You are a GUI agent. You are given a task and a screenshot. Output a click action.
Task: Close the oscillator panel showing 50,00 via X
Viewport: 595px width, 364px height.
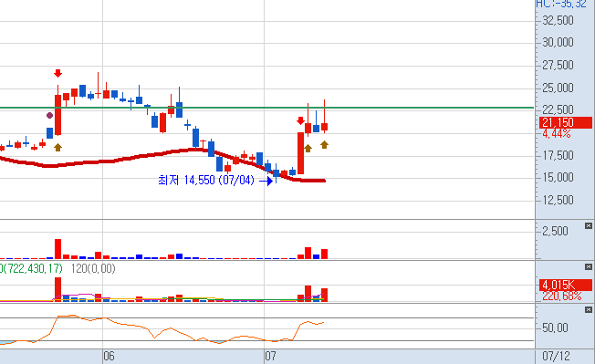589,310
